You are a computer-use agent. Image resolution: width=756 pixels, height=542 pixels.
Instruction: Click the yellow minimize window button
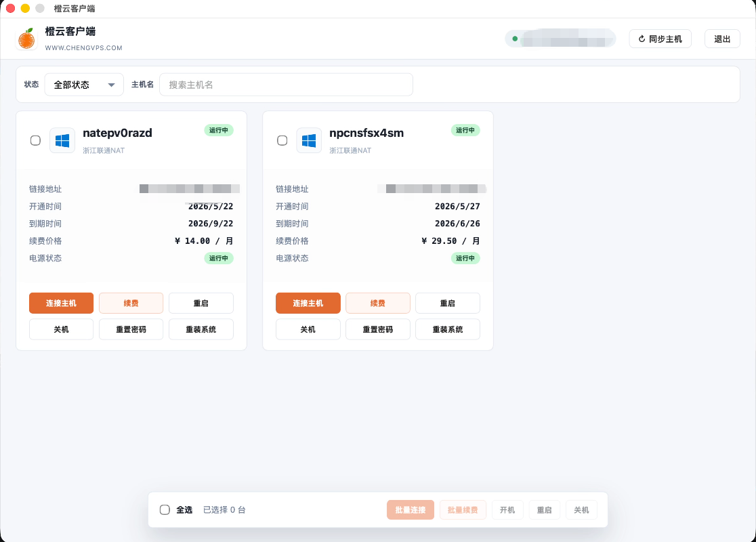(25, 8)
